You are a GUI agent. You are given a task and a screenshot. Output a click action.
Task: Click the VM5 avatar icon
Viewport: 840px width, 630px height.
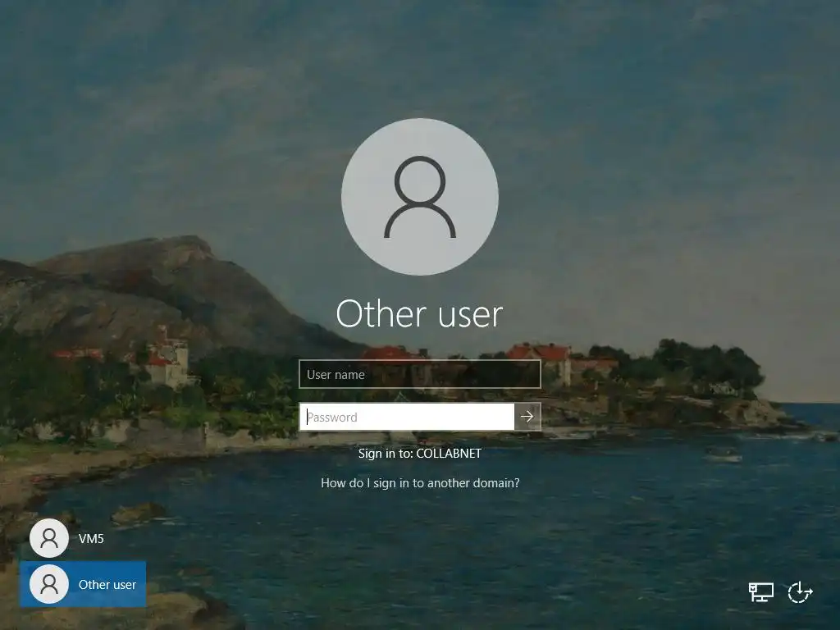coord(49,538)
